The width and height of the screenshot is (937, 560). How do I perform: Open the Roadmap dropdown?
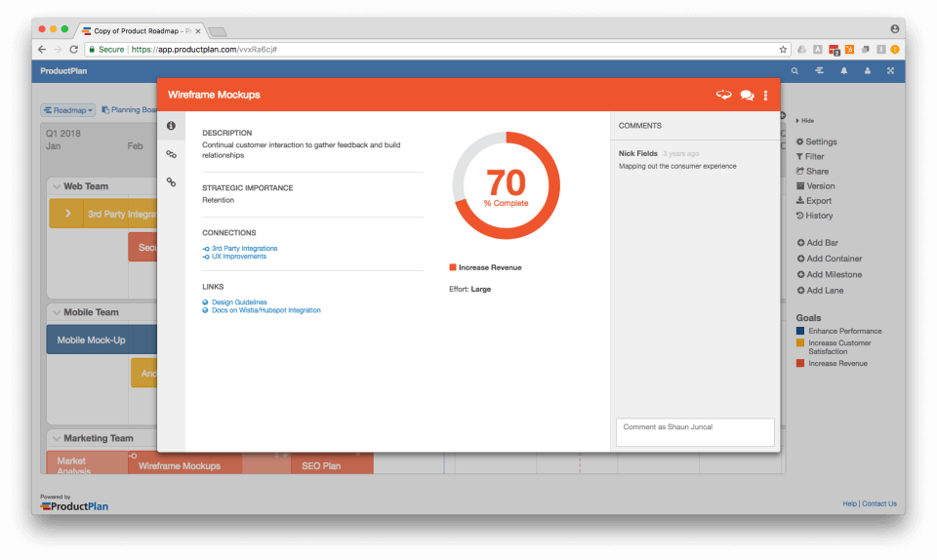[68, 110]
